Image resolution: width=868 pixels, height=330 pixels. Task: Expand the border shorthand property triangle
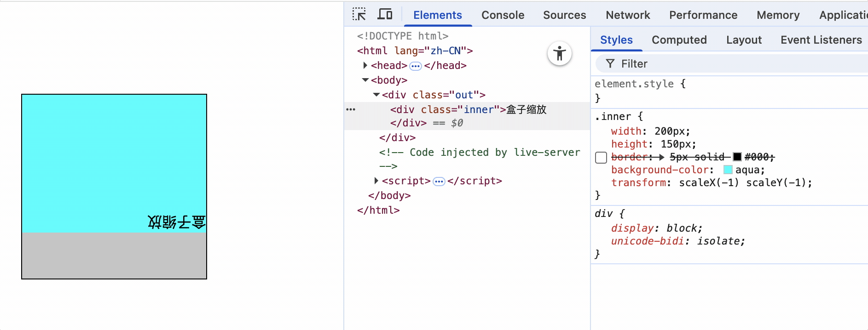662,157
